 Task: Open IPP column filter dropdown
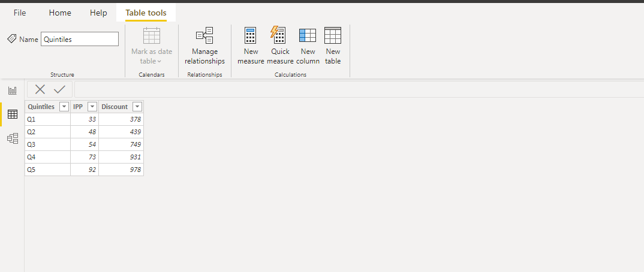coord(92,107)
